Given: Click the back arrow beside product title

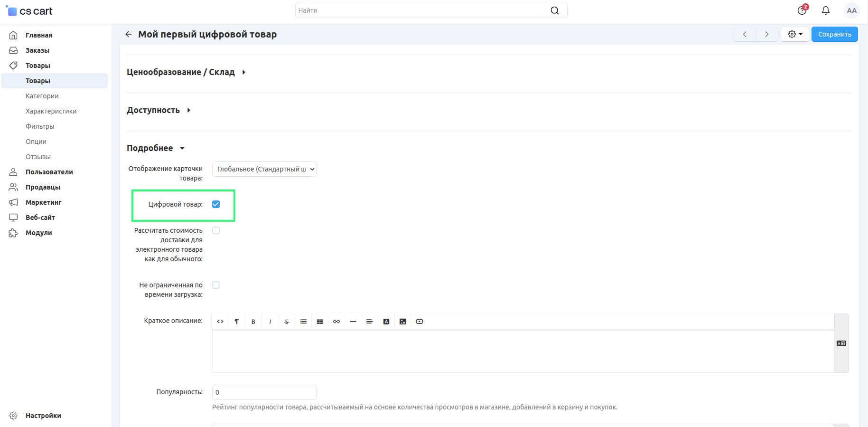Looking at the screenshot, I should (129, 34).
